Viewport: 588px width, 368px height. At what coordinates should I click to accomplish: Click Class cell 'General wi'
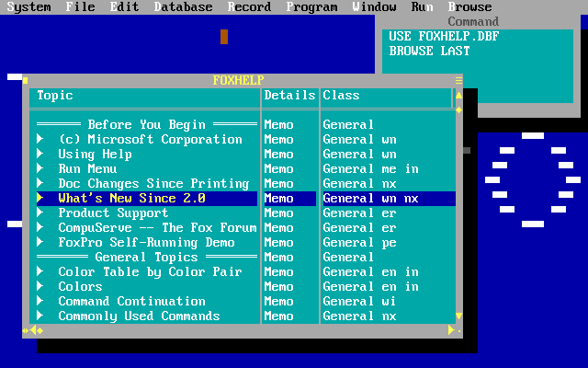359,301
